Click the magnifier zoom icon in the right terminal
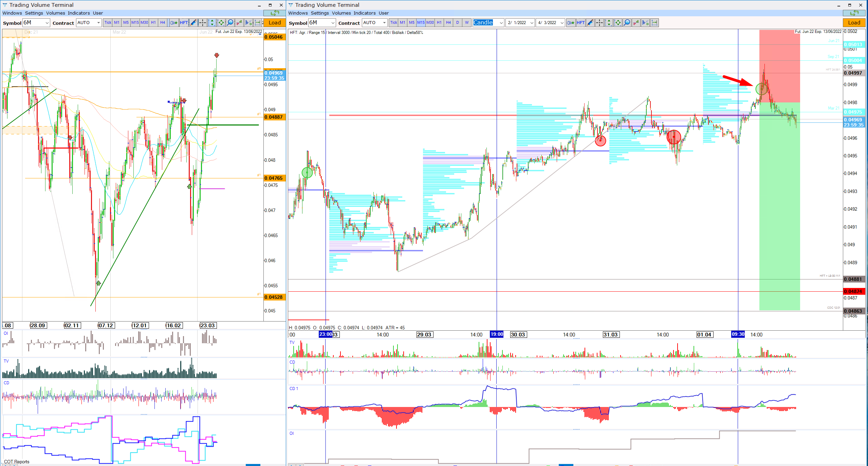Image resolution: width=868 pixels, height=466 pixels. click(627, 23)
